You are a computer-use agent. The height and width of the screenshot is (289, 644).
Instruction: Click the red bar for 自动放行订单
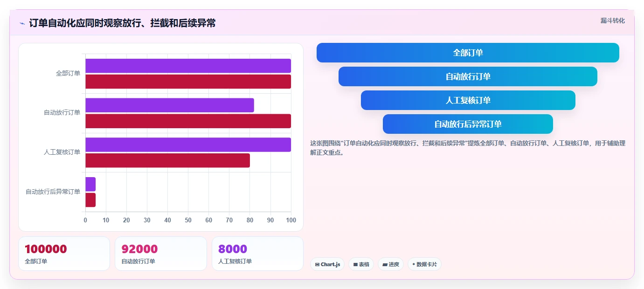pyautogui.click(x=188, y=121)
